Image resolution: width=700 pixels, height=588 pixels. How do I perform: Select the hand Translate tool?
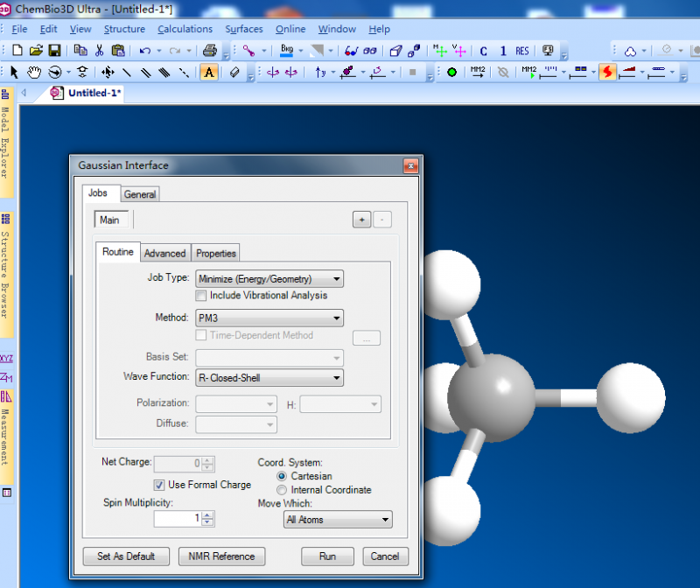(x=34, y=73)
